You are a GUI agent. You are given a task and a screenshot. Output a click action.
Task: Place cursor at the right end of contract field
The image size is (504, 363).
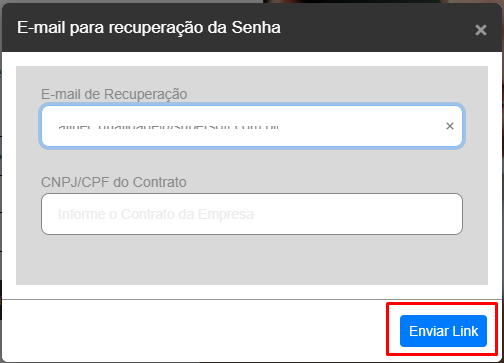click(x=447, y=214)
